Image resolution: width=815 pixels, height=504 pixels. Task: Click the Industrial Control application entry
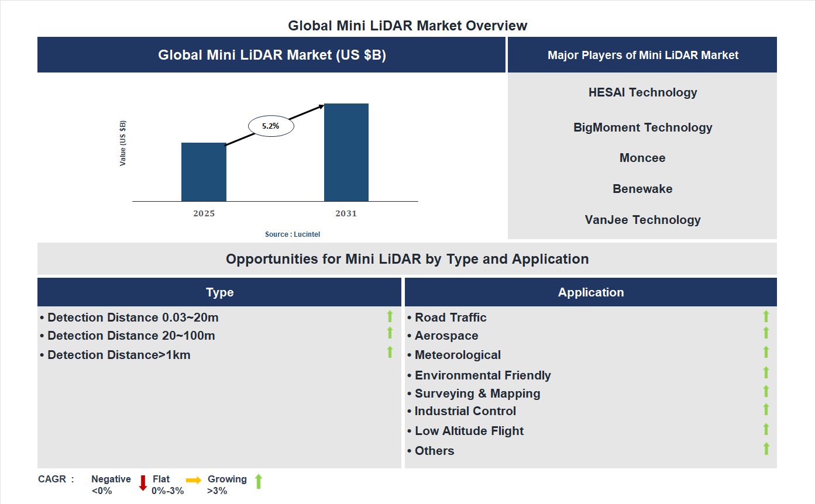(465, 411)
